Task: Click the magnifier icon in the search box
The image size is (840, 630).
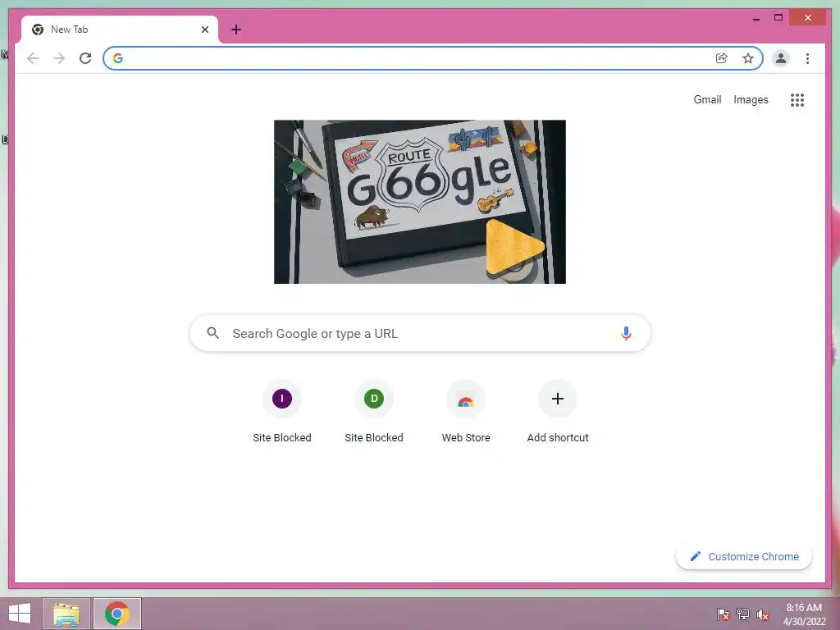Action: click(212, 333)
